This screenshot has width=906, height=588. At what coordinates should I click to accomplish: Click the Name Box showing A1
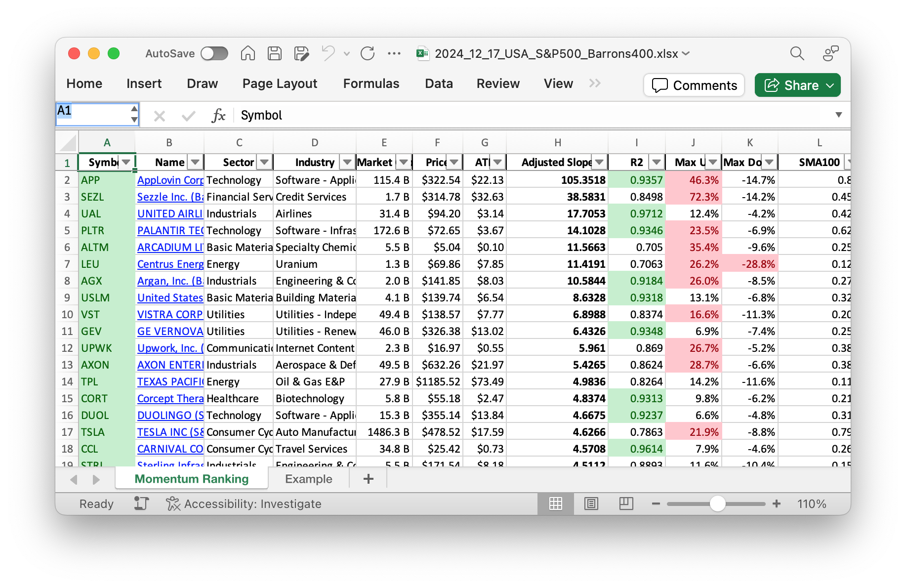(93, 115)
